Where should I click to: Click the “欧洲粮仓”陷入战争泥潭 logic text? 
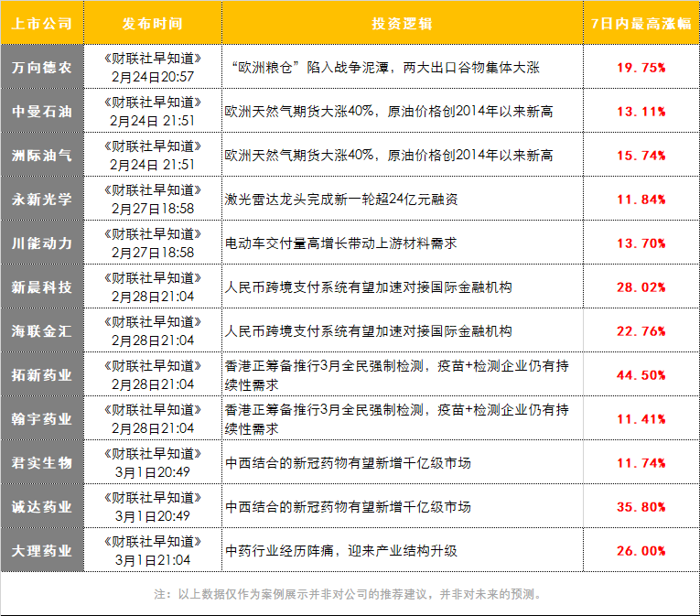pyautogui.click(x=384, y=68)
